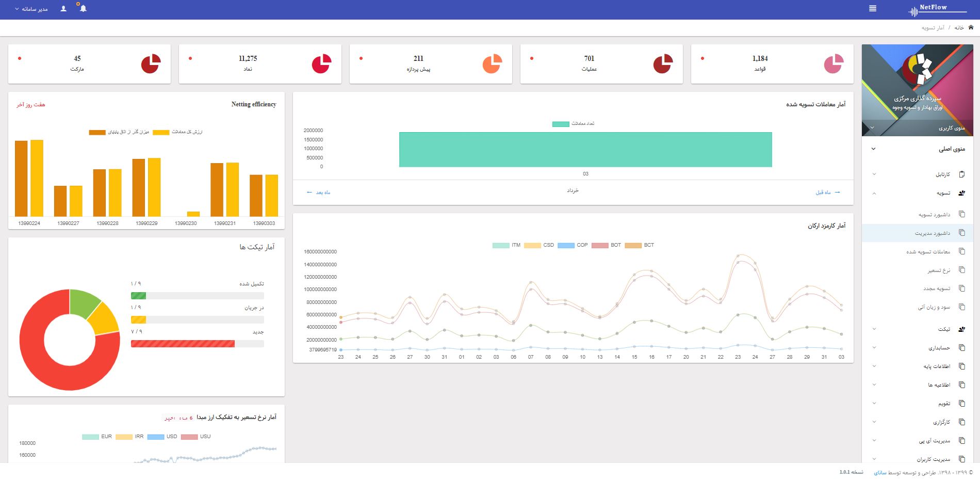Click the pie chart icon on پیش پردازه card
This screenshot has width=980, height=481.
492,64
